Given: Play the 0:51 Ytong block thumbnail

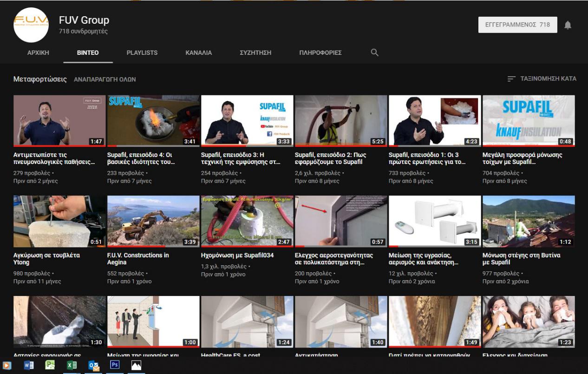Looking at the screenshot, I should point(59,221).
